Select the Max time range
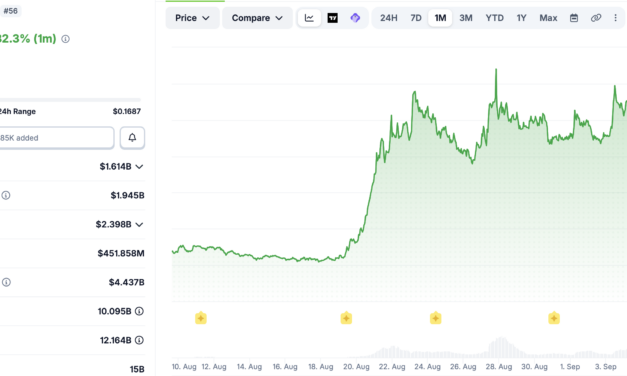The width and height of the screenshot is (627, 376). 548,18
